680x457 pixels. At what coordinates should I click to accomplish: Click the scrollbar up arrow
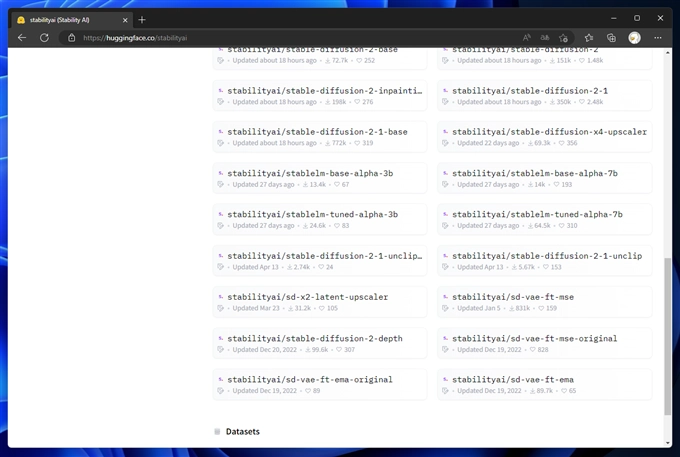(x=667, y=52)
